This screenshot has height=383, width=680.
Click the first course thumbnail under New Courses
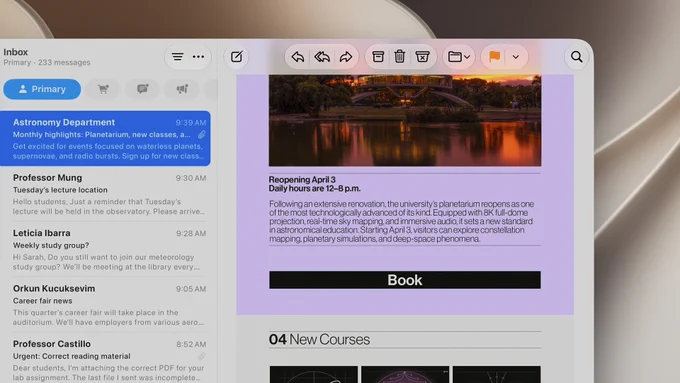(314, 374)
